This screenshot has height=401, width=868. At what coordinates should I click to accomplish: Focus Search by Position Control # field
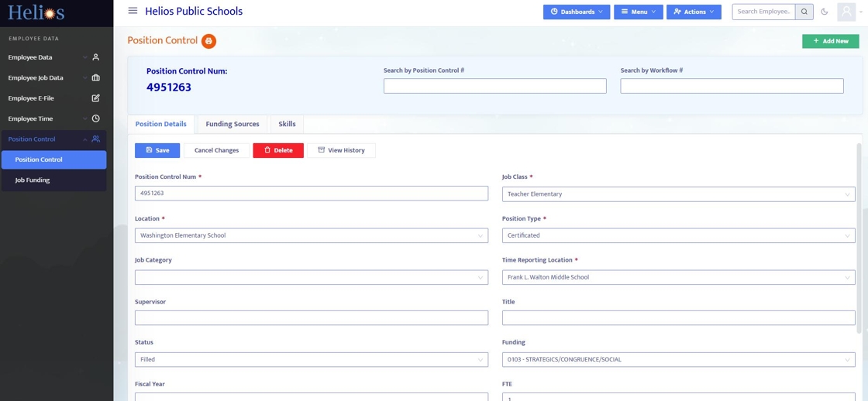[x=495, y=86]
